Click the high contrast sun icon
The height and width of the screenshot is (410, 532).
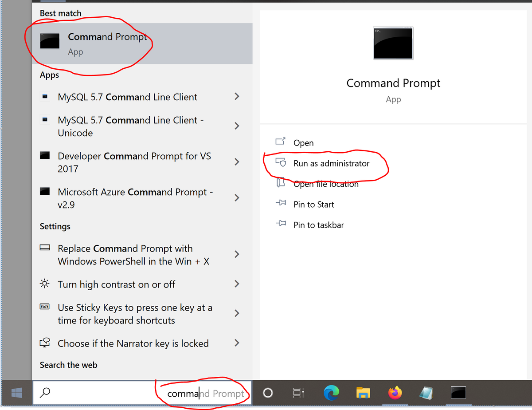tap(45, 284)
